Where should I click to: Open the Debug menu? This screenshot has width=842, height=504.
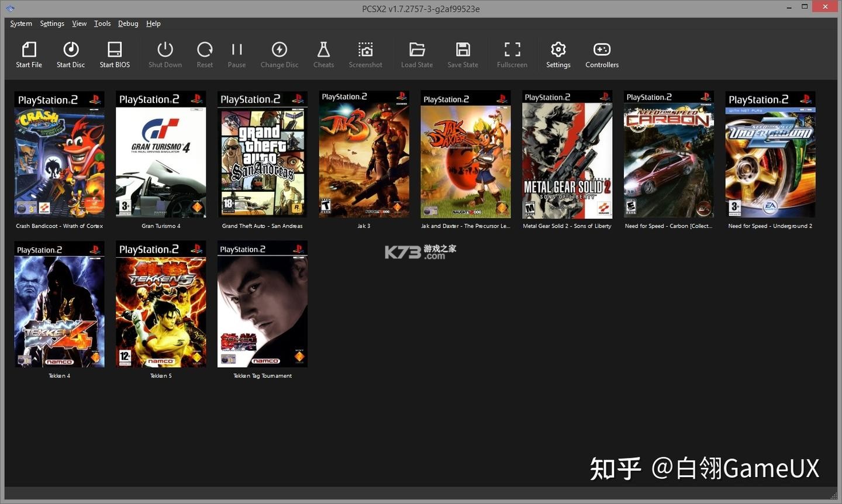128,23
